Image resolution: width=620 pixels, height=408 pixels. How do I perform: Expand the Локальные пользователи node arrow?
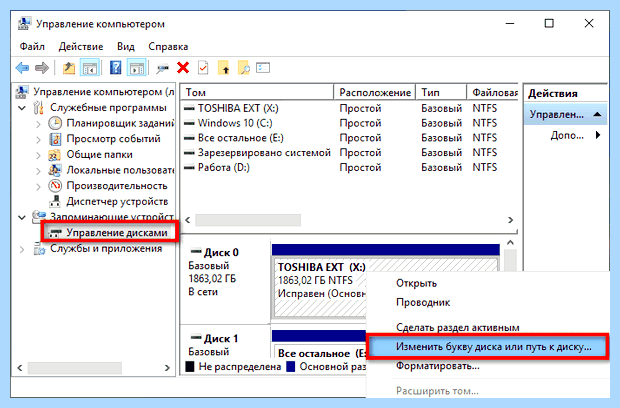point(38,171)
